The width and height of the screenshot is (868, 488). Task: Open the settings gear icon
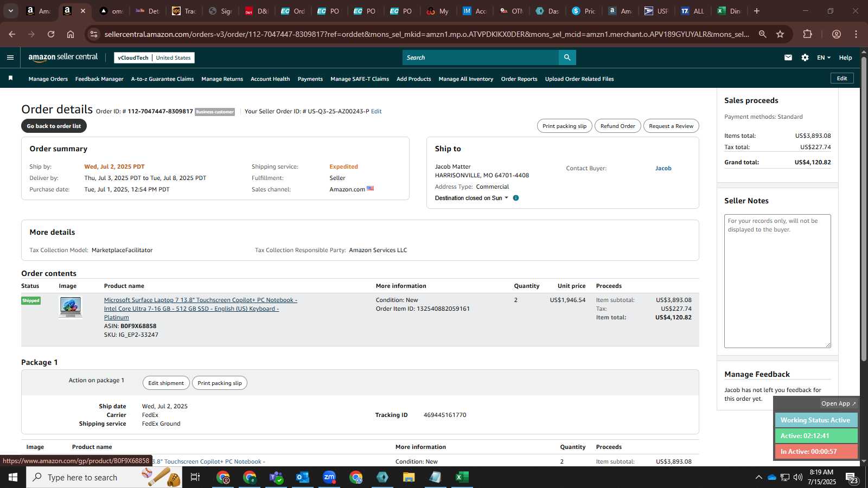coord(805,57)
